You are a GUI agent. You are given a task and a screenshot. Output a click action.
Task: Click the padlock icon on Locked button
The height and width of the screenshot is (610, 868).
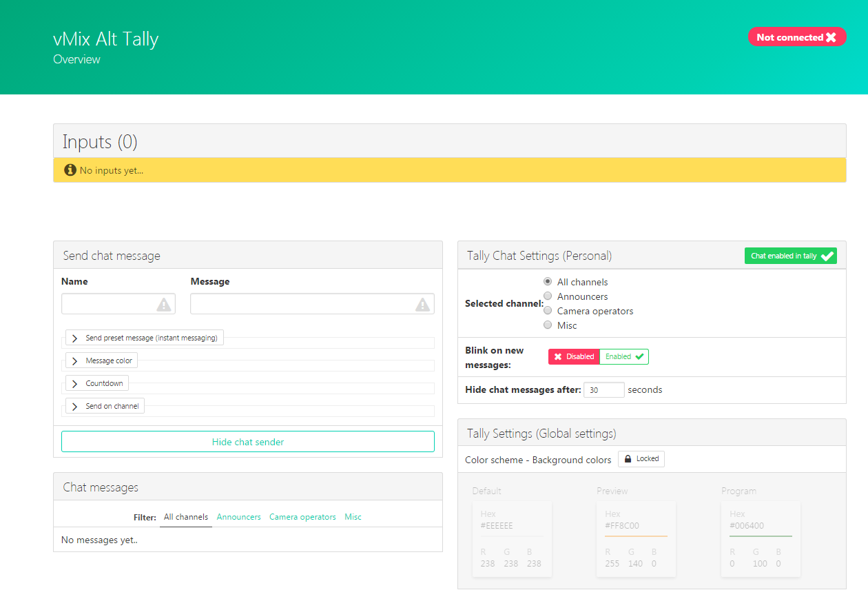click(x=628, y=459)
